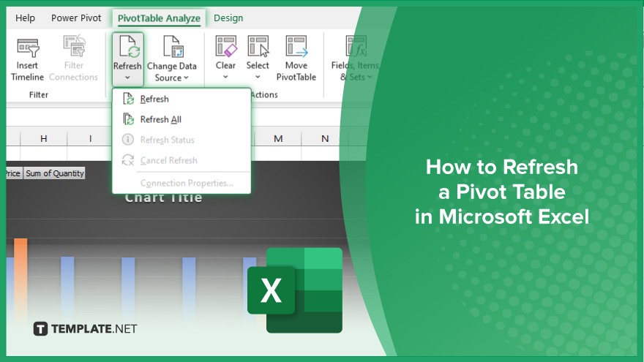Click the Chart Title text
The width and height of the screenshot is (644, 362).
pyautogui.click(x=163, y=198)
